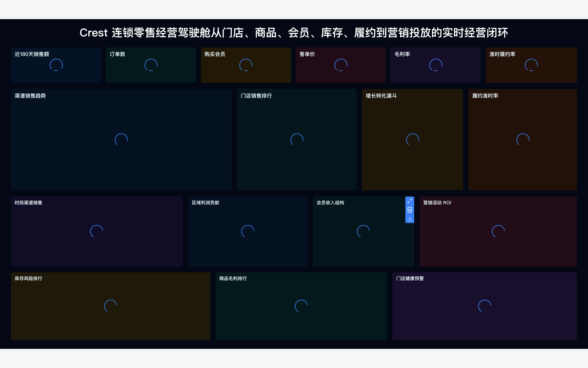Select the 营销活动 ROI panel title
Viewport: 588px width, 368px height.
(x=437, y=203)
